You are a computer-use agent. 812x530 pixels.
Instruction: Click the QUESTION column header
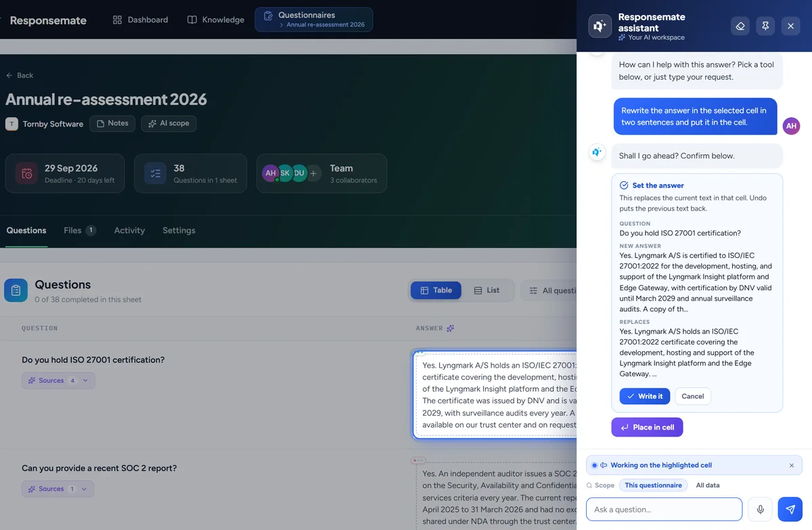[x=40, y=328]
